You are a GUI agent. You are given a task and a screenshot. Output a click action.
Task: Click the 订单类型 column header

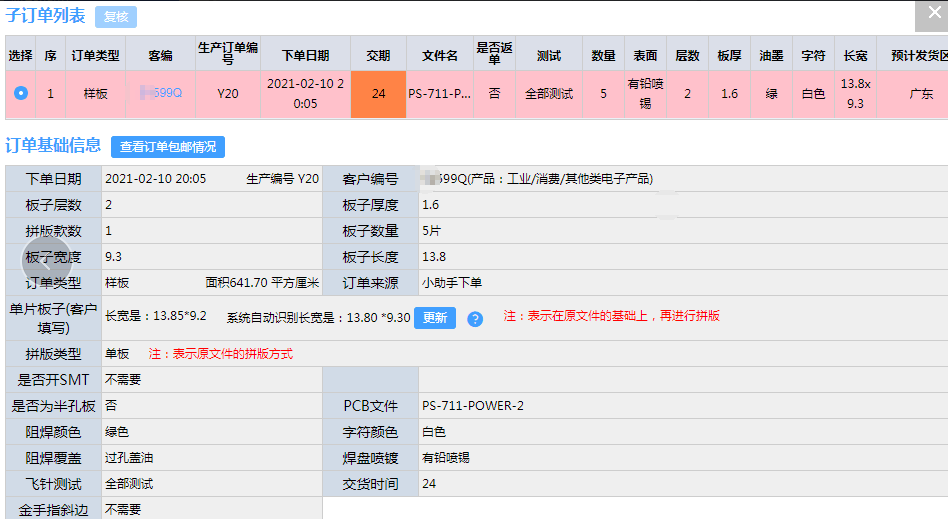coord(96,55)
